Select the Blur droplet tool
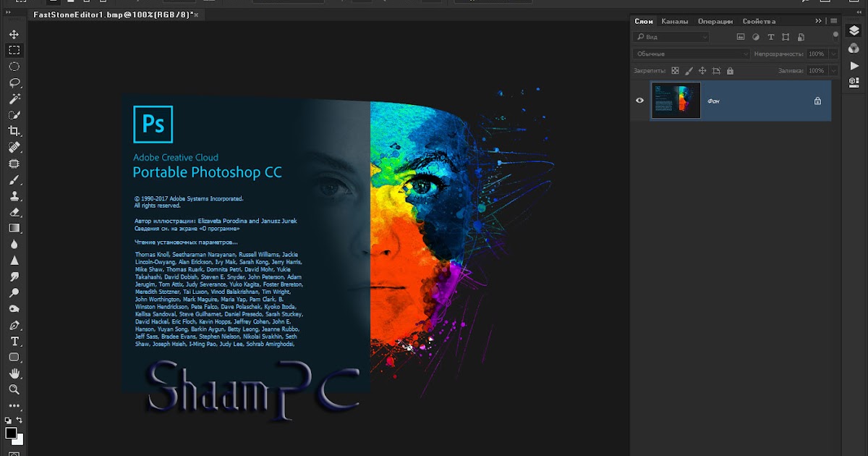Screen dimensions: 868x456 pyautogui.click(x=14, y=245)
